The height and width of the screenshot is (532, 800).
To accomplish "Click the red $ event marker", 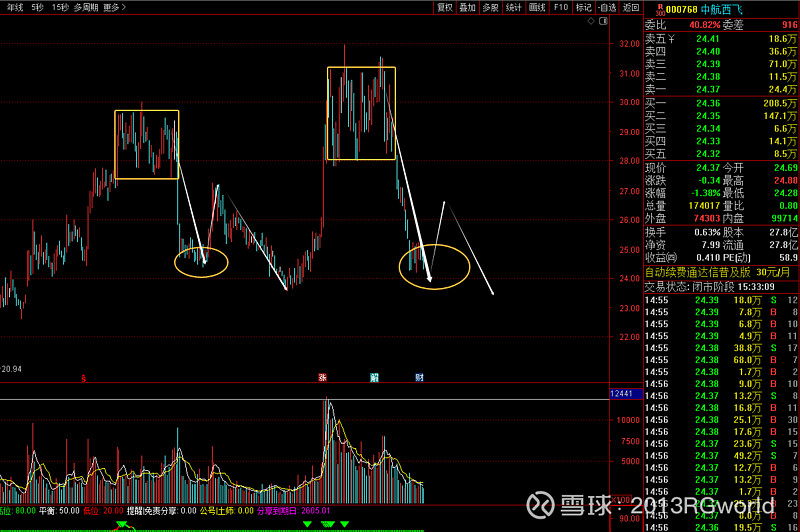I will click(84, 378).
